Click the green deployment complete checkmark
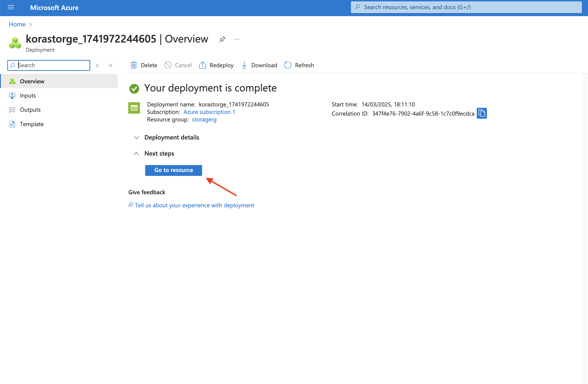Viewport: 588px width, 384px height. pos(134,89)
